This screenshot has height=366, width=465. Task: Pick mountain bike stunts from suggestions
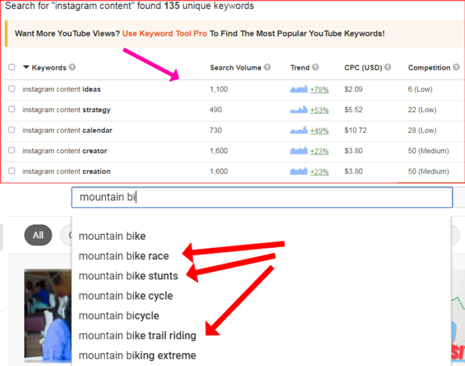[128, 276]
